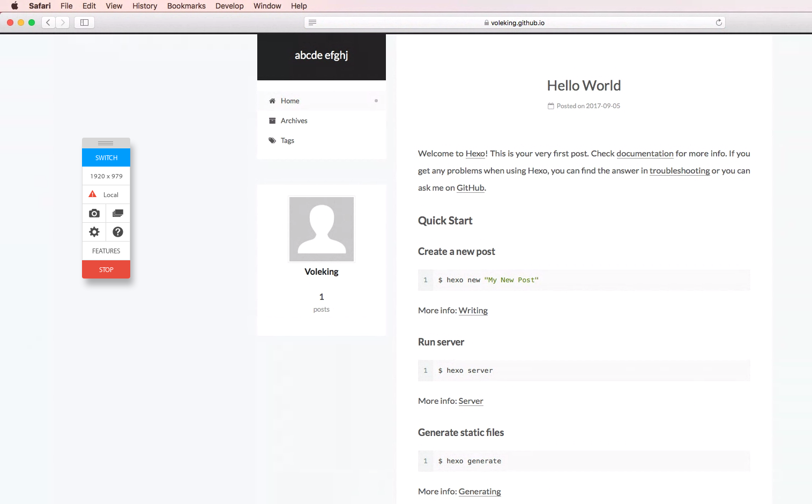Click the red STOP button

(x=106, y=269)
